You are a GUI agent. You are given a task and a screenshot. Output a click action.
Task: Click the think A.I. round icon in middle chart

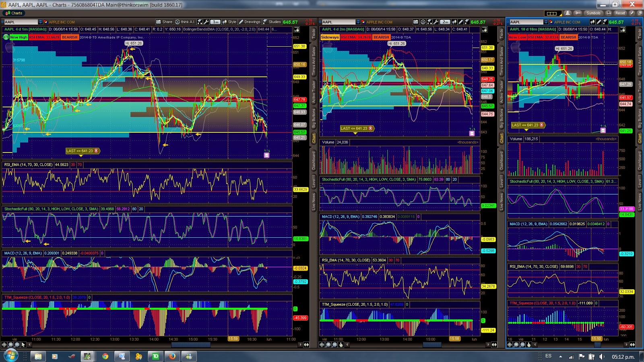[423, 22]
